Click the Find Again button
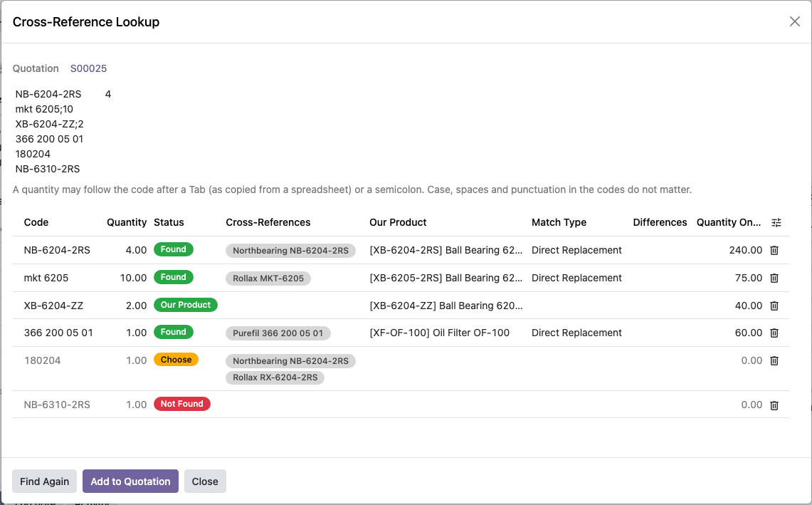812x505 pixels. pyautogui.click(x=45, y=481)
